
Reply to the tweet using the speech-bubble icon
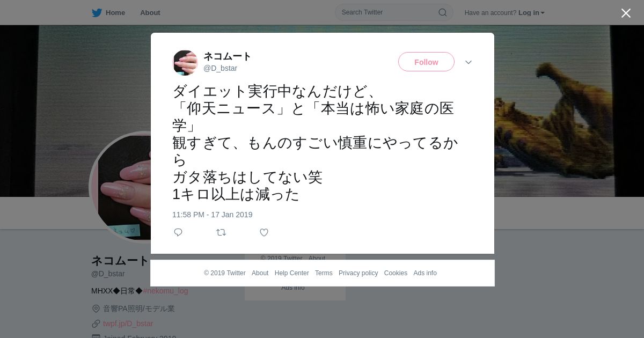click(178, 232)
